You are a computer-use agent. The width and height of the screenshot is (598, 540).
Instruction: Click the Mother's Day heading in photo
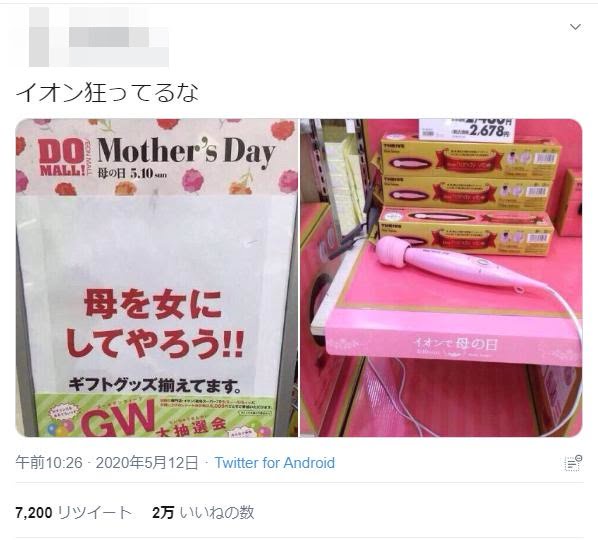[186, 151]
